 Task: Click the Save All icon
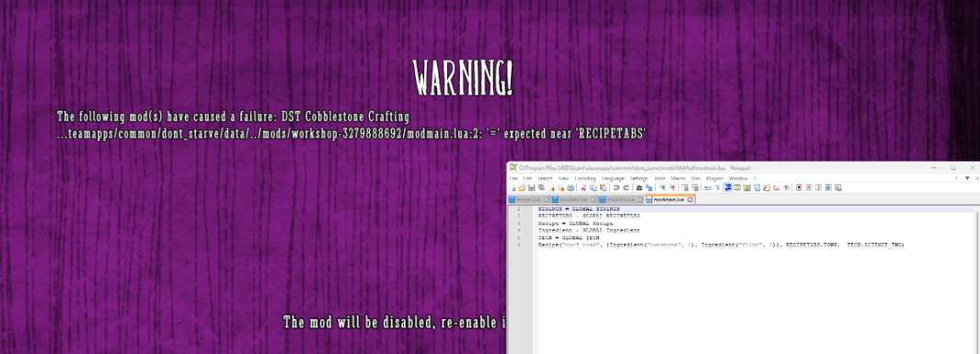tap(541, 188)
